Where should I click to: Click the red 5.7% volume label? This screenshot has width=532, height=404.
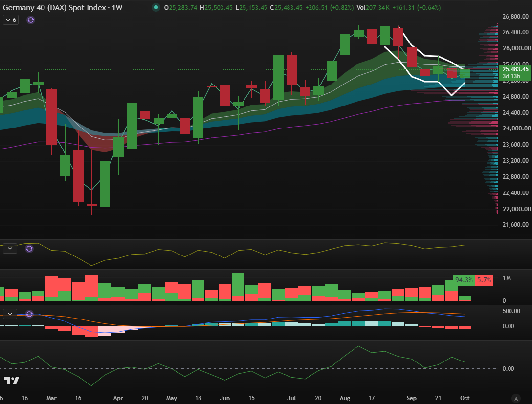(x=484, y=280)
